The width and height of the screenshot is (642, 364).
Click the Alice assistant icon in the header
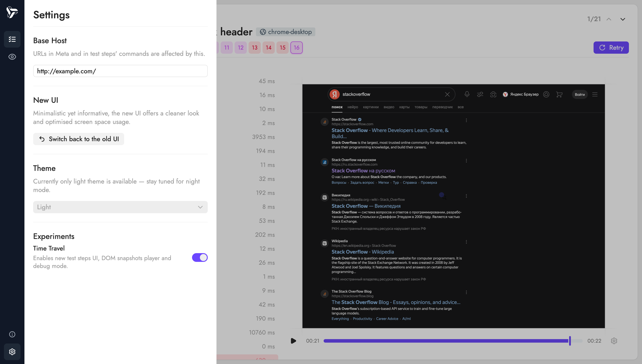[x=546, y=94]
